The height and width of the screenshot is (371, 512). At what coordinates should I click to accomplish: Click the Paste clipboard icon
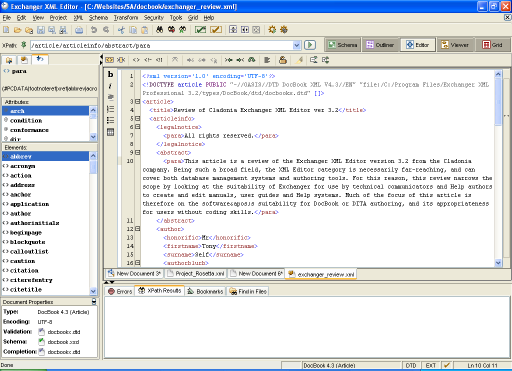[x=145, y=30]
